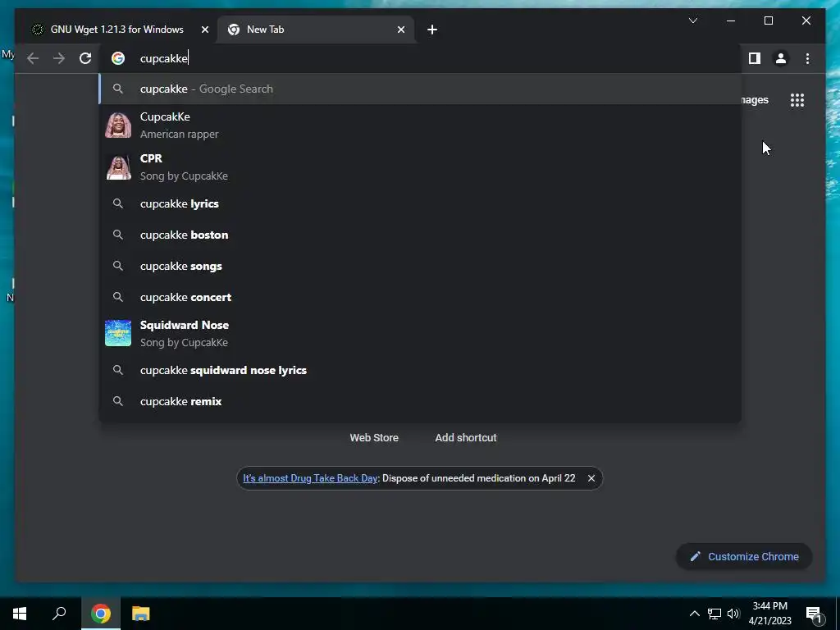
Task: Choose the CPR song suggestion
Action: [420, 167]
